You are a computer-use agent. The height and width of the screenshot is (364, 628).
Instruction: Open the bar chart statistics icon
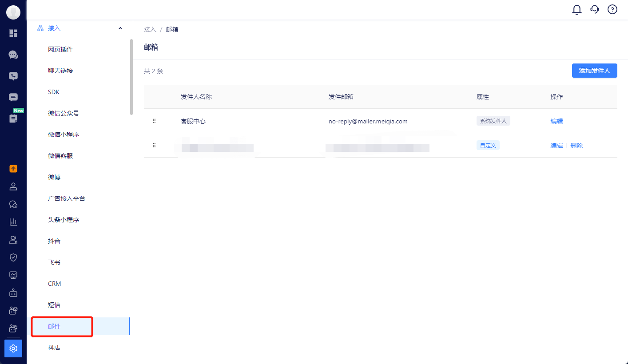tap(13, 222)
